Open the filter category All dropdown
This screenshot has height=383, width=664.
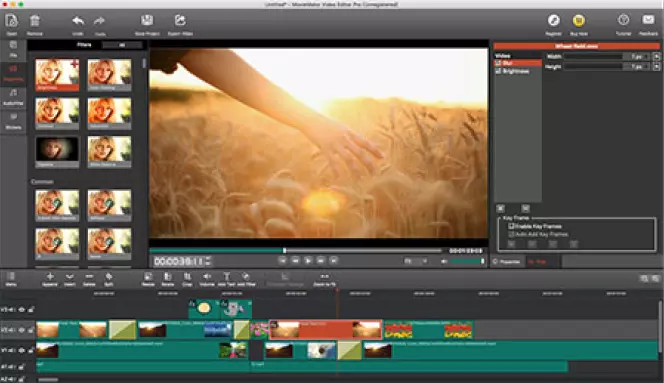[122, 45]
